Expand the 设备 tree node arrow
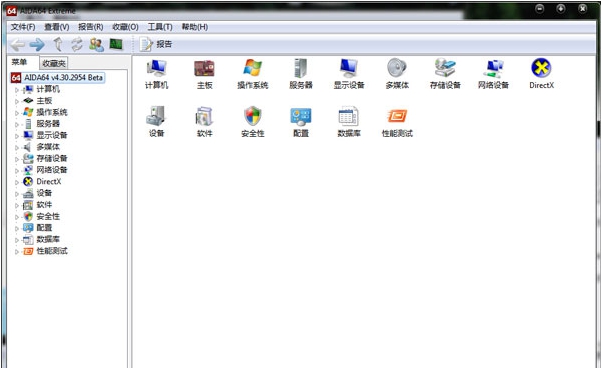The image size is (602, 368). point(17,194)
